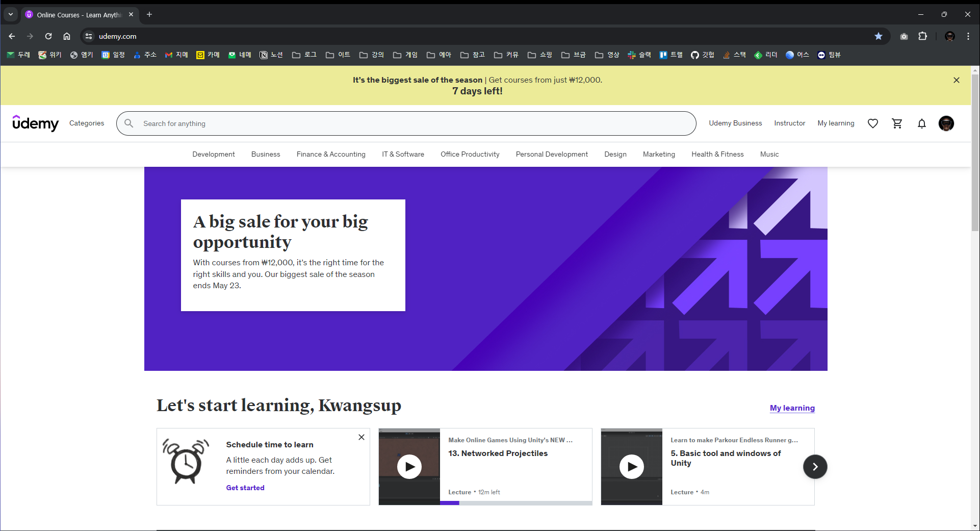This screenshot has height=531, width=980.
Task: Click the search magnifier icon
Action: [129, 123]
